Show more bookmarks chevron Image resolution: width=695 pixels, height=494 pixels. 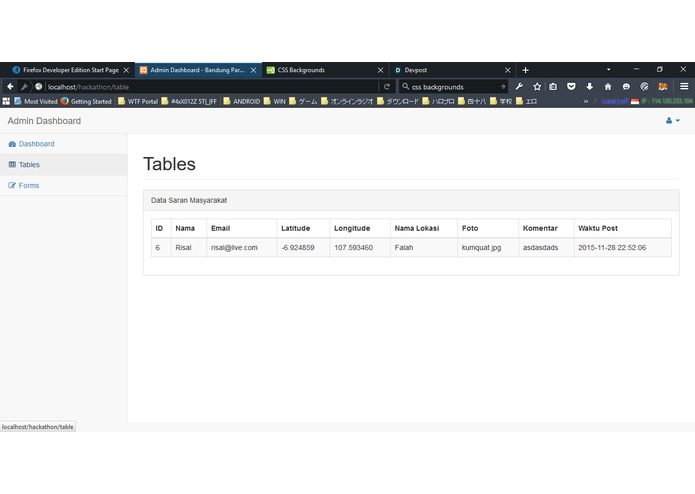coord(586,101)
